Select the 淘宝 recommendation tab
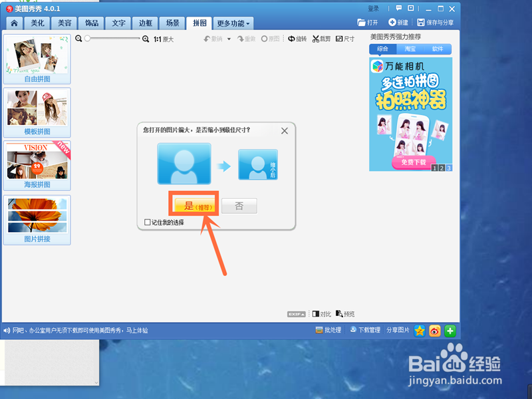Screen dimensions: 532x399 (410, 49)
